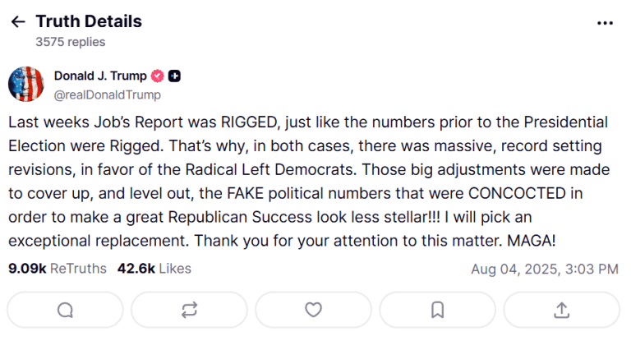The width and height of the screenshot is (631, 364).
Task: Click the Aug 04, 2025 timestamp
Action: 545,269
